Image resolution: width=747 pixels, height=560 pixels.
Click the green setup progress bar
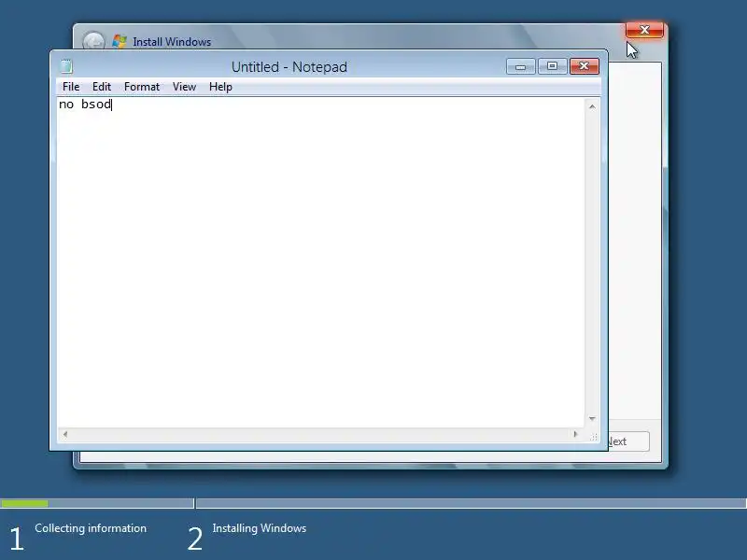(x=24, y=503)
